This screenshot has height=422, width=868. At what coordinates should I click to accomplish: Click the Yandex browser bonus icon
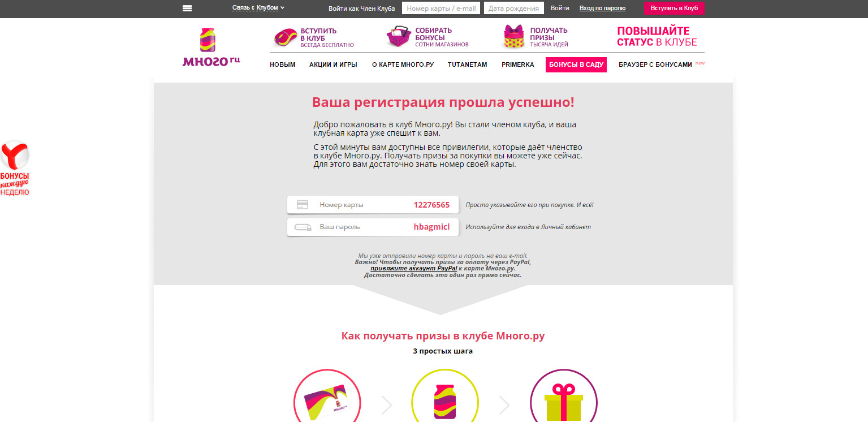[x=15, y=167]
